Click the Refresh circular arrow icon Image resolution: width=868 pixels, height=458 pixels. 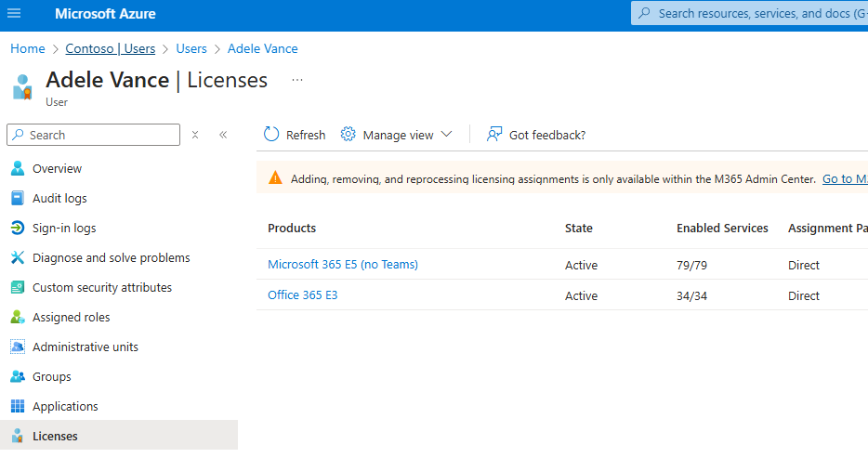pyautogui.click(x=271, y=135)
